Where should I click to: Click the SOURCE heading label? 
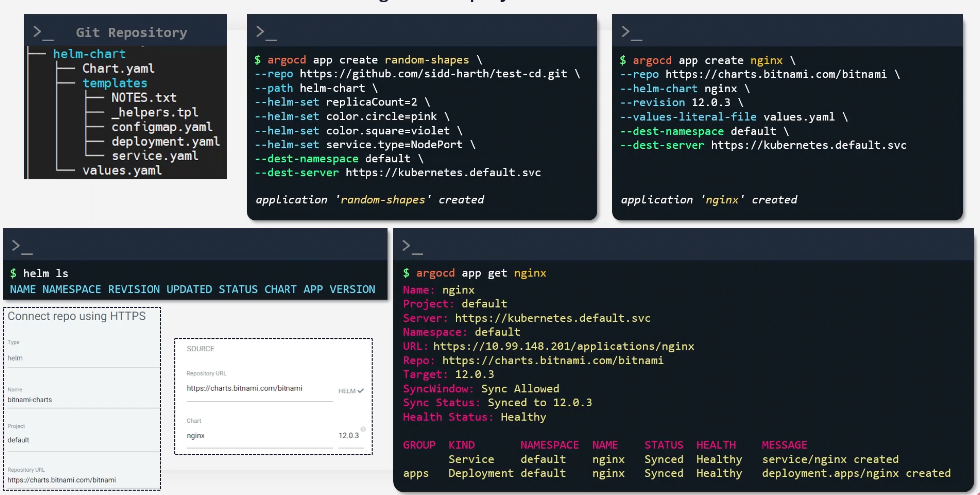pos(201,349)
